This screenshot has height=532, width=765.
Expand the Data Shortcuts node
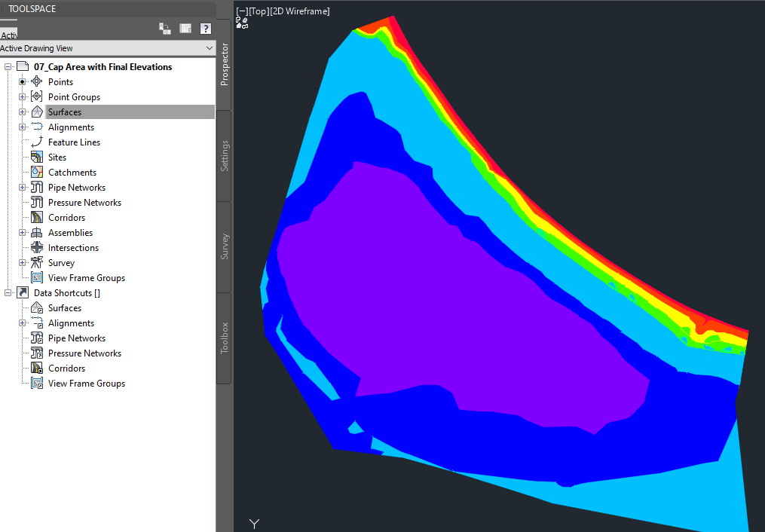[6, 292]
